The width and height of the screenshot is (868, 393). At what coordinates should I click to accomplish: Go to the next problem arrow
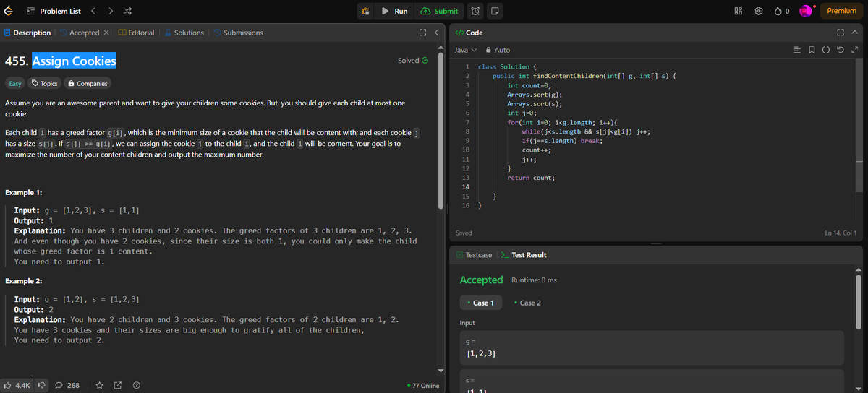click(x=110, y=11)
